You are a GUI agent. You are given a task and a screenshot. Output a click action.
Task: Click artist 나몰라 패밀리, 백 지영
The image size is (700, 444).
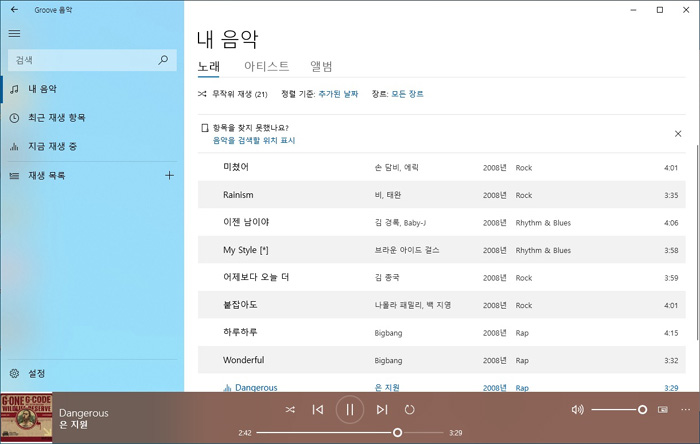(x=412, y=305)
